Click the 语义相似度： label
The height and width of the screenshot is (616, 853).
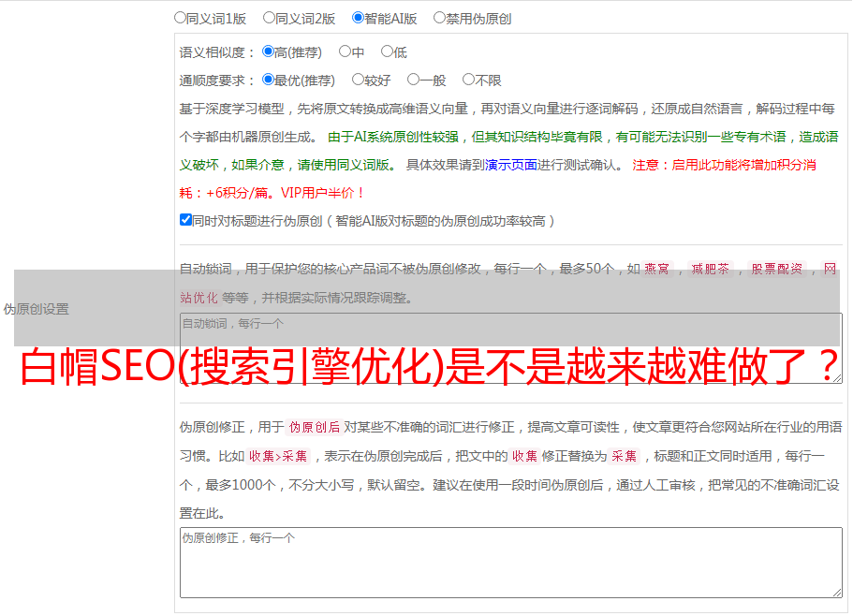217,52
